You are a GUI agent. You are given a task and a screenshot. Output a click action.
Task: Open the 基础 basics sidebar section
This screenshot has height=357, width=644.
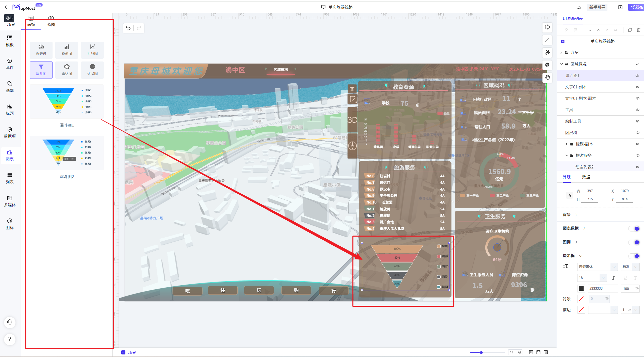[x=10, y=87]
